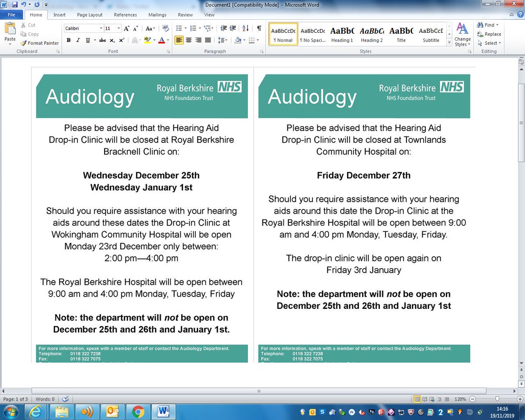Open the Change Case Aa dropdown
Viewport: 525px width, 420px height.
(x=150, y=28)
